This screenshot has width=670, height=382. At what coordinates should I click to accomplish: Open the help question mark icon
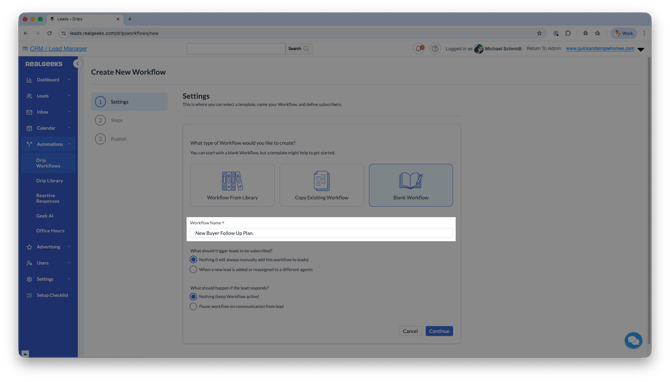[435, 49]
